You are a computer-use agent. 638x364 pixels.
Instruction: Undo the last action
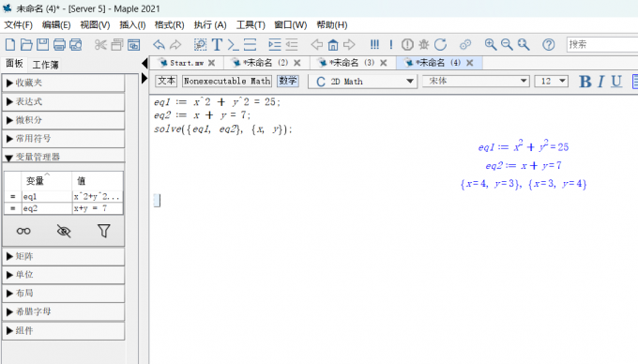click(x=159, y=44)
